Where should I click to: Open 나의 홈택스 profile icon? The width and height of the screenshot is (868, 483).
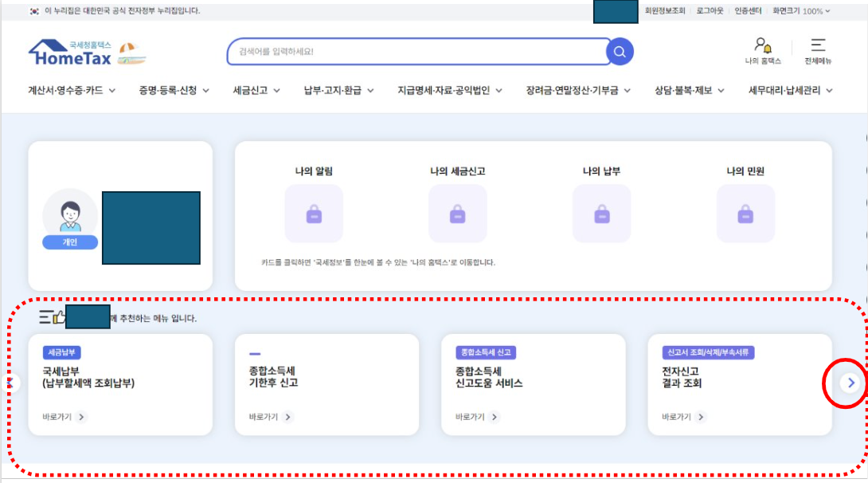pos(762,49)
